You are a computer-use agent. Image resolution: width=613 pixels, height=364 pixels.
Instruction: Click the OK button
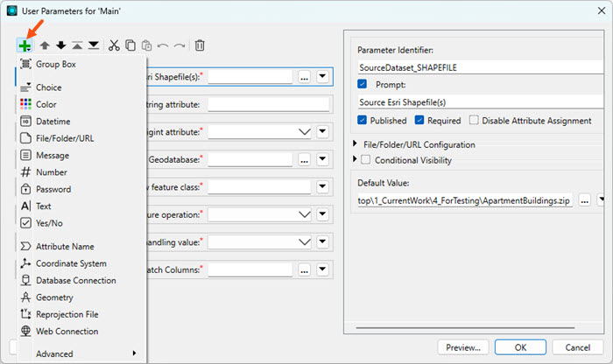519,346
